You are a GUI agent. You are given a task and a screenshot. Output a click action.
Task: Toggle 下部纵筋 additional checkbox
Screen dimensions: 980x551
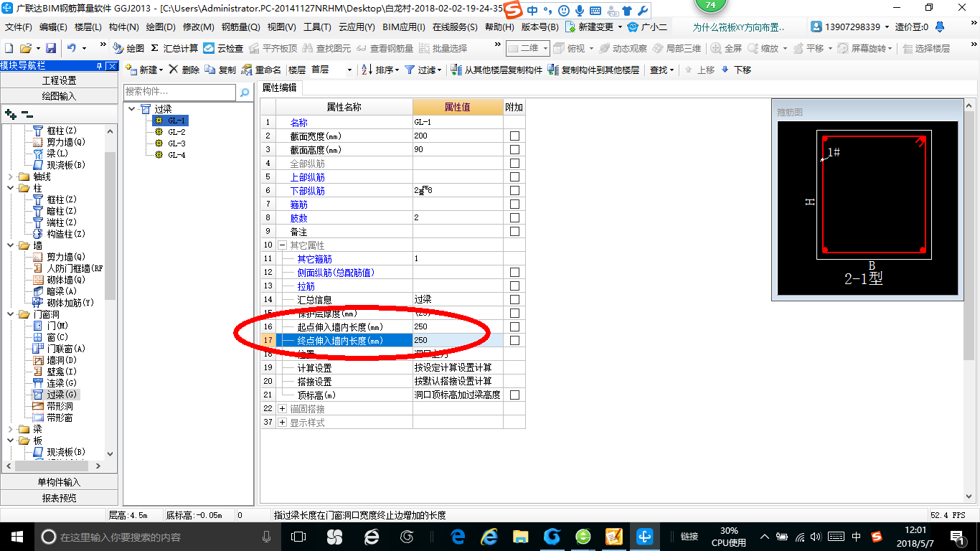[514, 190]
